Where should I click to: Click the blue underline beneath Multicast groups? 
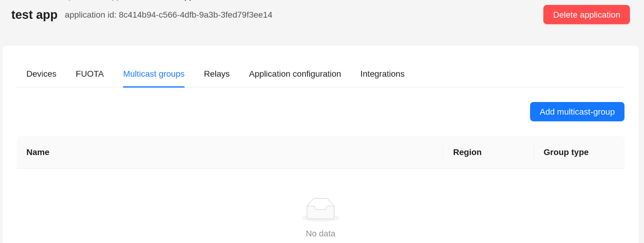pyautogui.click(x=154, y=87)
